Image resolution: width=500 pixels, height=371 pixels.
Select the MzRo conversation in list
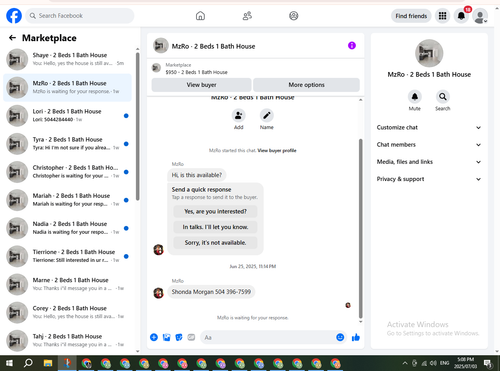point(68,87)
